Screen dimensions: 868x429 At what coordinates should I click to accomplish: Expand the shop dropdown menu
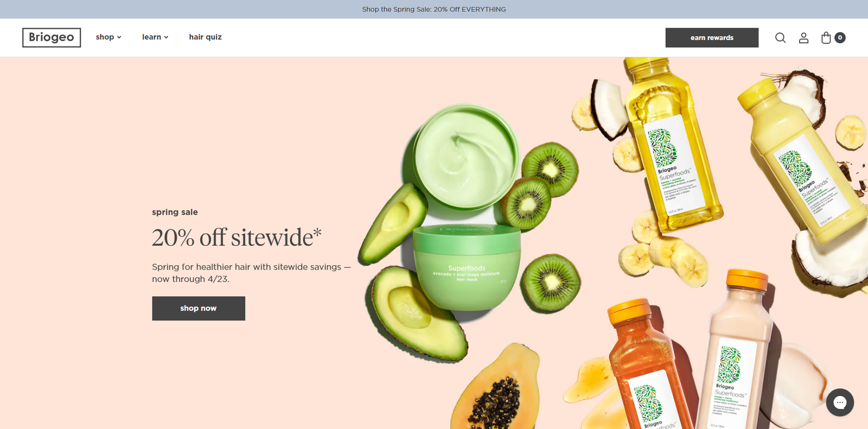tap(108, 37)
